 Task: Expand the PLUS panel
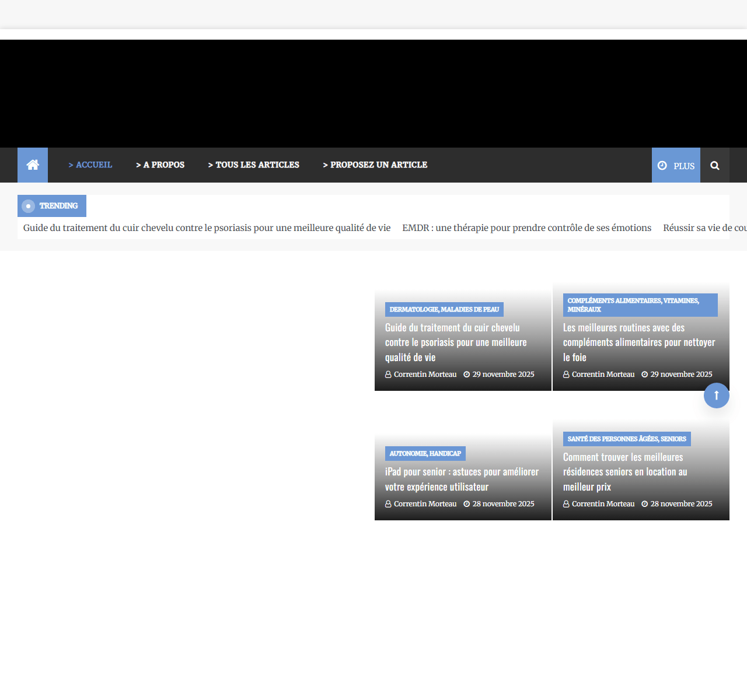tap(683, 166)
